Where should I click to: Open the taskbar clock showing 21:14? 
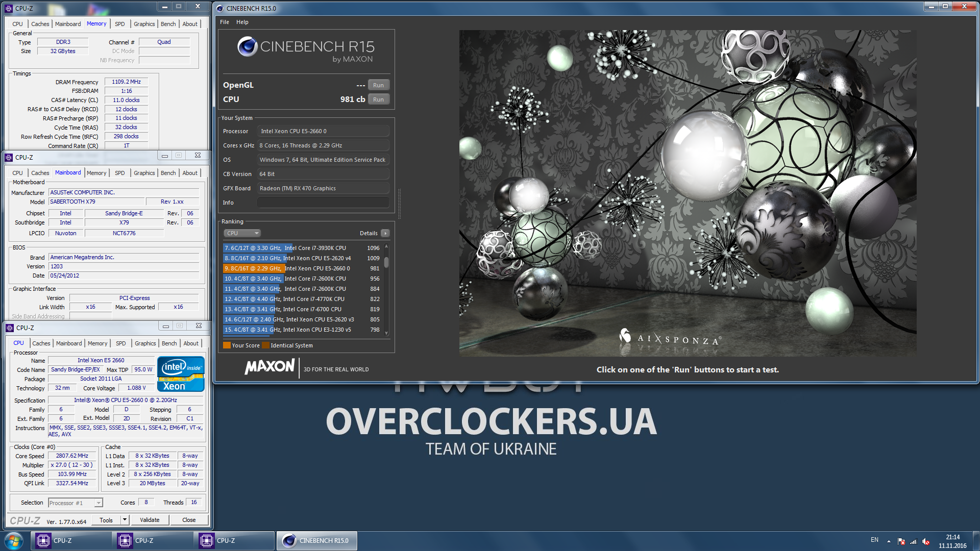point(952,541)
